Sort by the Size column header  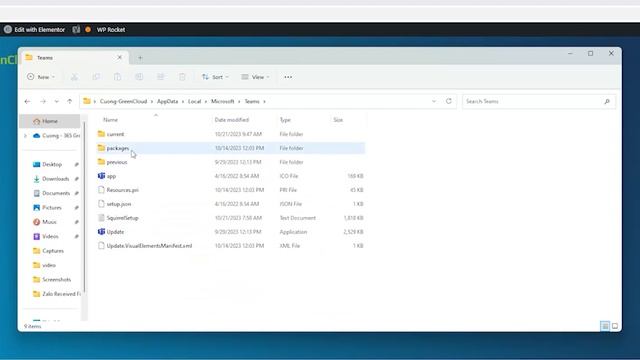[338, 120]
